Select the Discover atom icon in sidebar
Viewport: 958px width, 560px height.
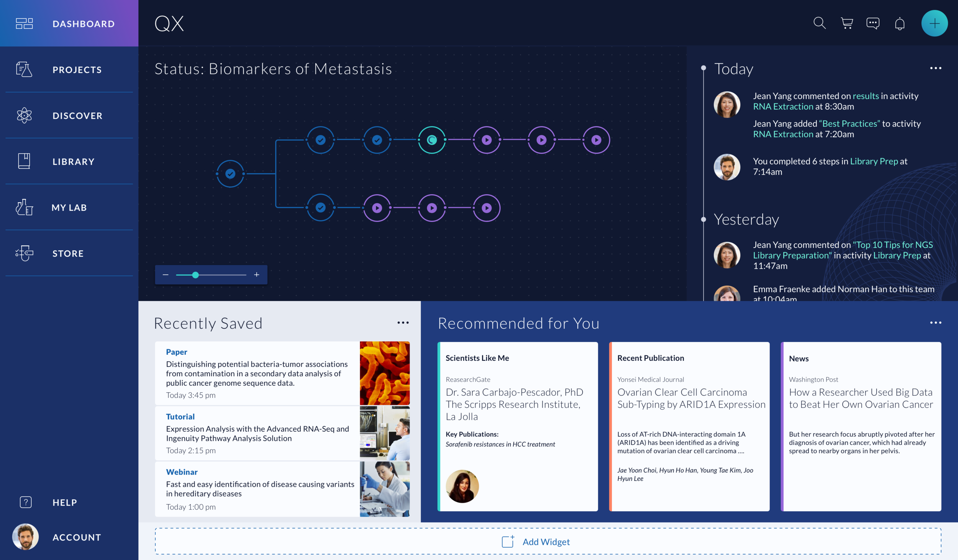tap(24, 115)
